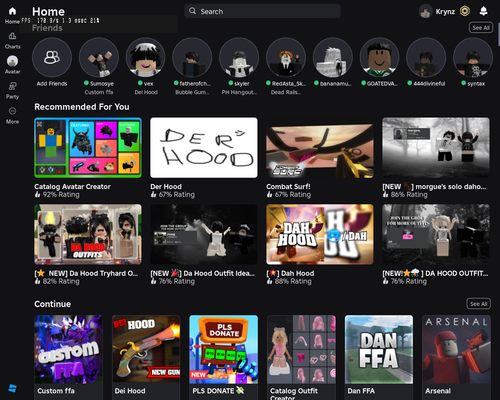Open Der Hood game thumbnail
The image size is (500, 400).
(x=204, y=147)
